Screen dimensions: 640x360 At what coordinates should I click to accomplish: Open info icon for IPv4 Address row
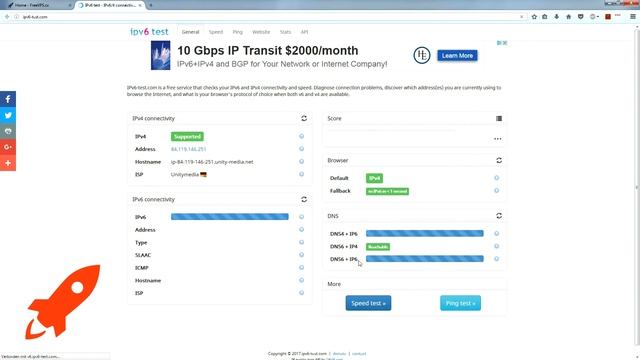pos(302,149)
